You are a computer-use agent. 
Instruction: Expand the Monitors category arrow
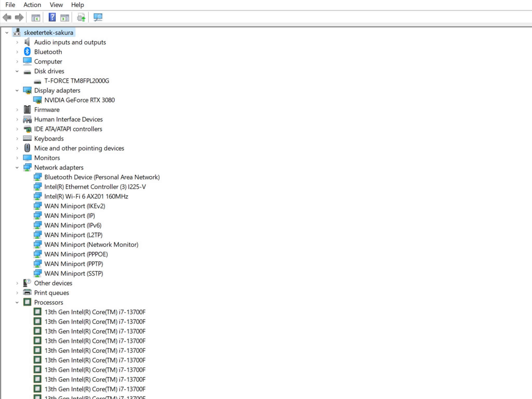coord(17,158)
